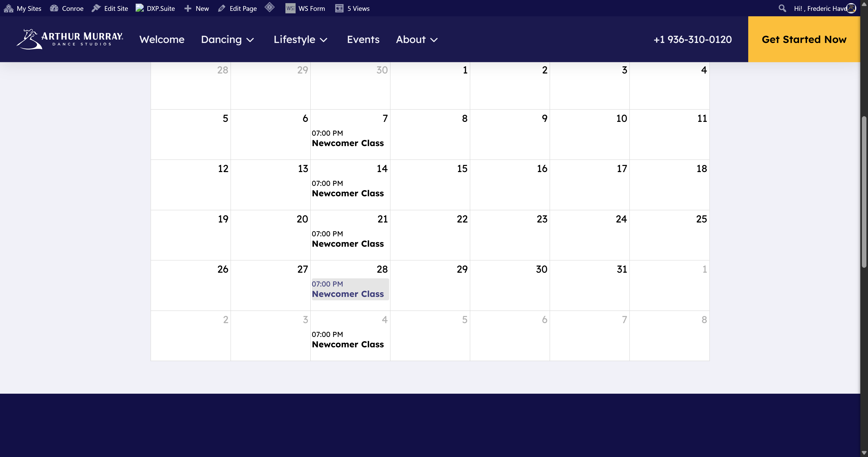Image resolution: width=868 pixels, height=457 pixels.
Task: Click the scrollbar up arrow
Action: click(x=864, y=4)
